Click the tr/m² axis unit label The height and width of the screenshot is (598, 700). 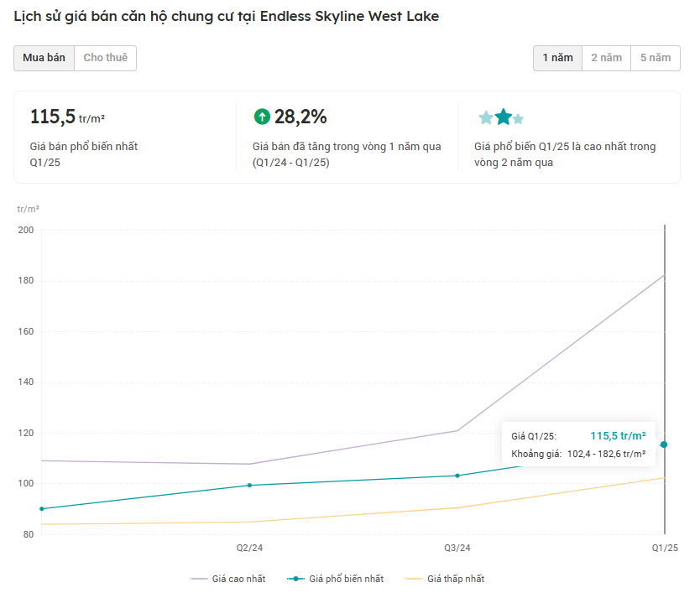[x=29, y=209]
